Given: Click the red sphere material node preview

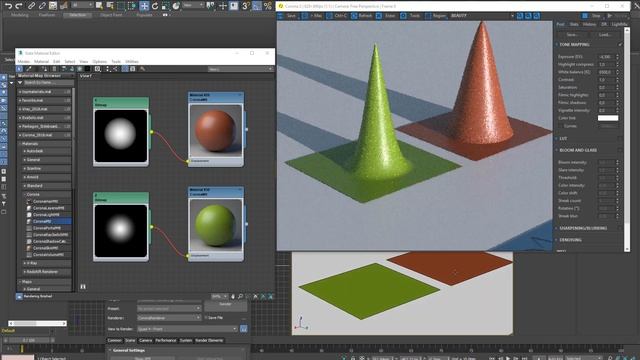Looking at the screenshot, I should pyautogui.click(x=216, y=131).
